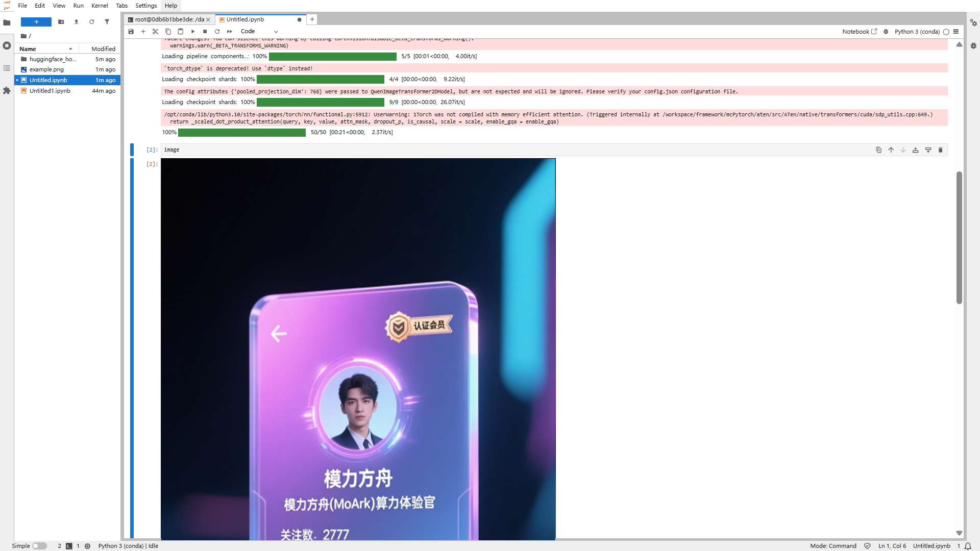Insert a cell below with the plus icon
980x551 pixels.
[143, 32]
